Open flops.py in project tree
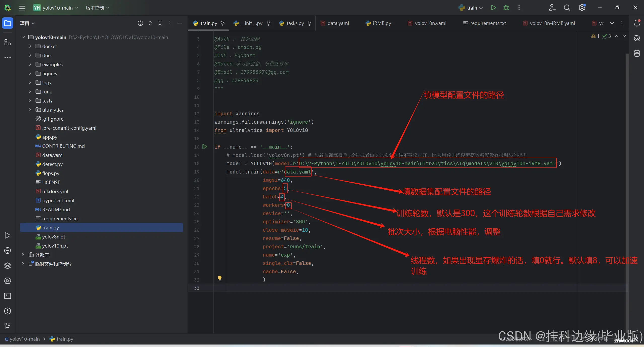 coord(51,173)
